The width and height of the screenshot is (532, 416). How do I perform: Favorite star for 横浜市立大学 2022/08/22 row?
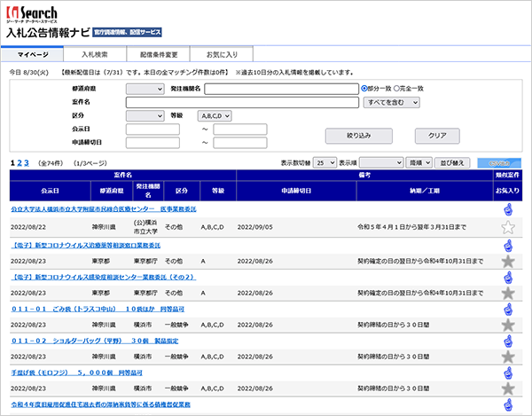click(x=508, y=227)
